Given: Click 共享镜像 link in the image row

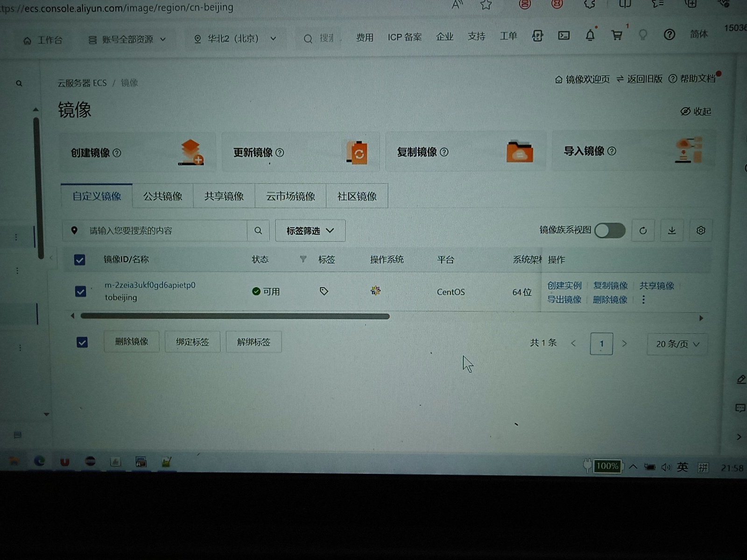Looking at the screenshot, I should [656, 286].
